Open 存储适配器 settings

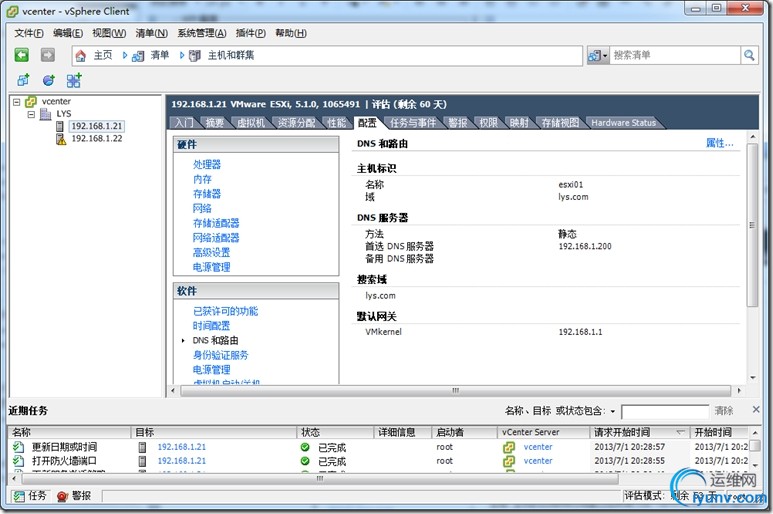point(216,223)
